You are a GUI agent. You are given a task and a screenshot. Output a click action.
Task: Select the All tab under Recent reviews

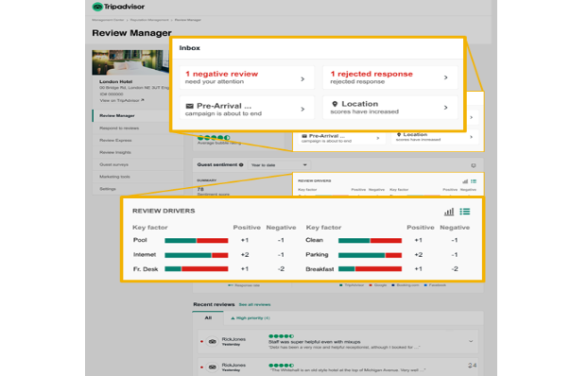pyautogui.click(x=208, y=317)
